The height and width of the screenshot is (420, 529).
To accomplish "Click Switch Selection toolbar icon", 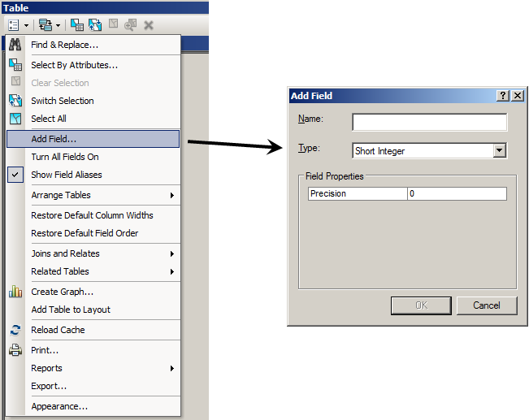I will tap(95, 25).
